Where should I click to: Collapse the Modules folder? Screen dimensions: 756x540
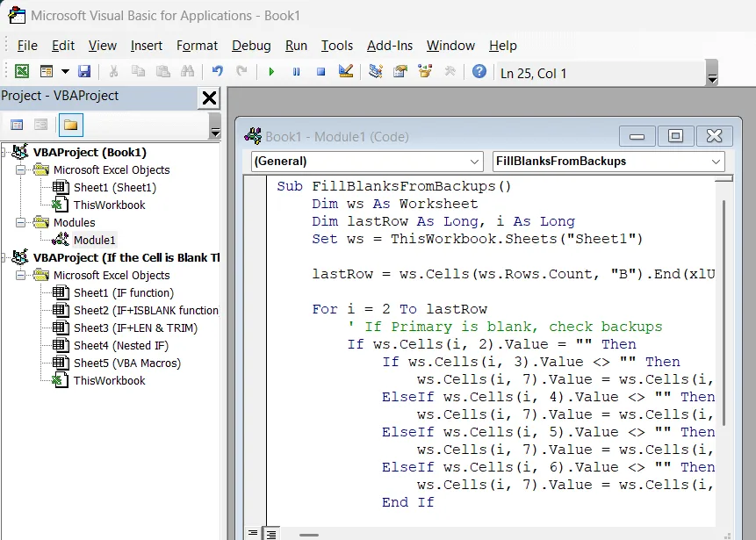tap(20, 222)
